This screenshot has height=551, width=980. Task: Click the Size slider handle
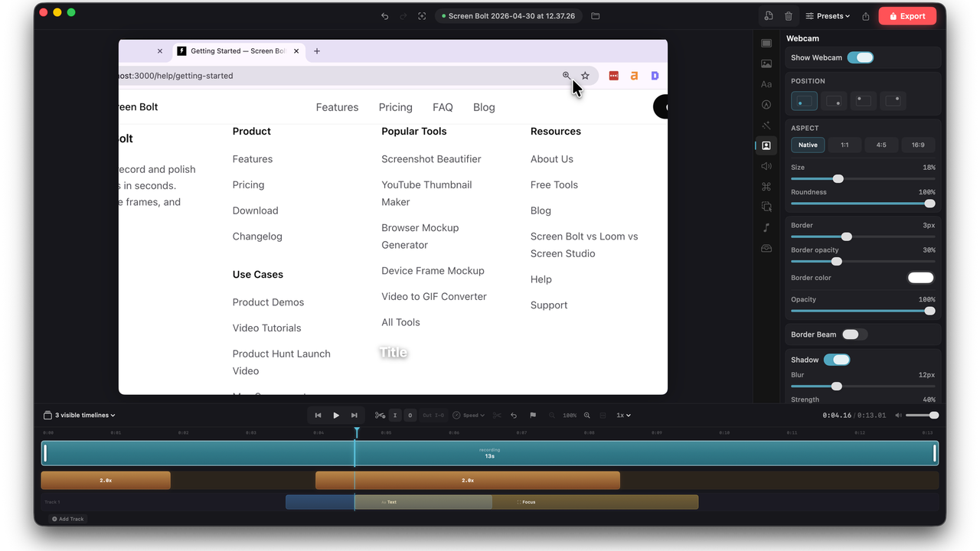tap(838, 178)
